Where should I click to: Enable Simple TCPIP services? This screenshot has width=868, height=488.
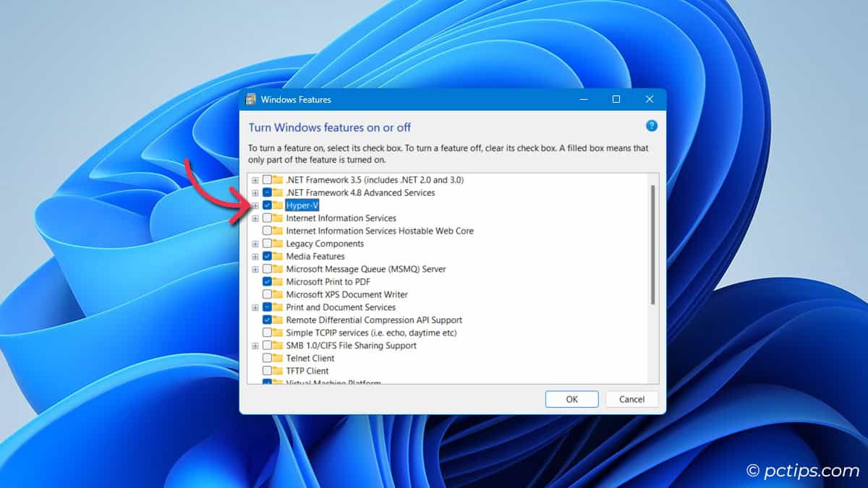(265, 333)
